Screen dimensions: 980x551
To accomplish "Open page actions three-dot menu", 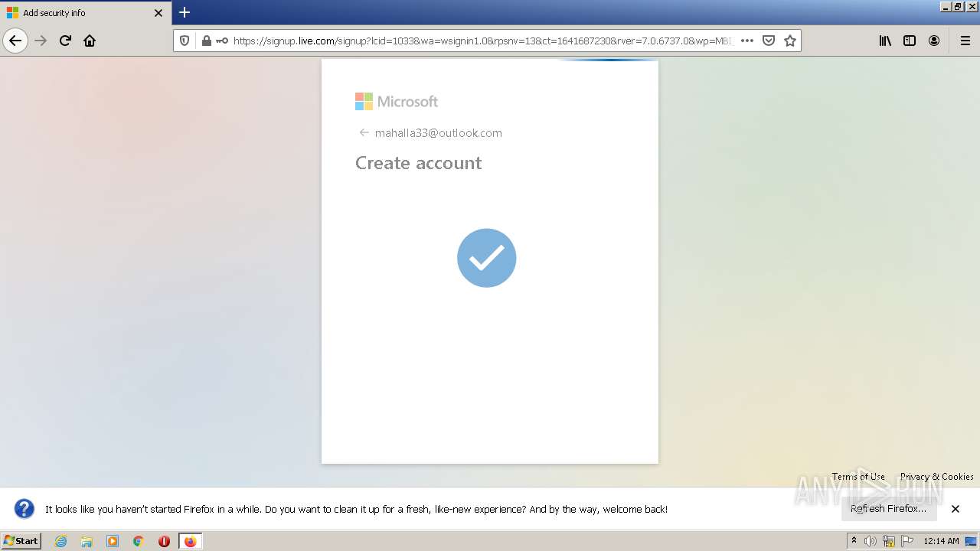I will pyautogui.click(x=747, y=41).
